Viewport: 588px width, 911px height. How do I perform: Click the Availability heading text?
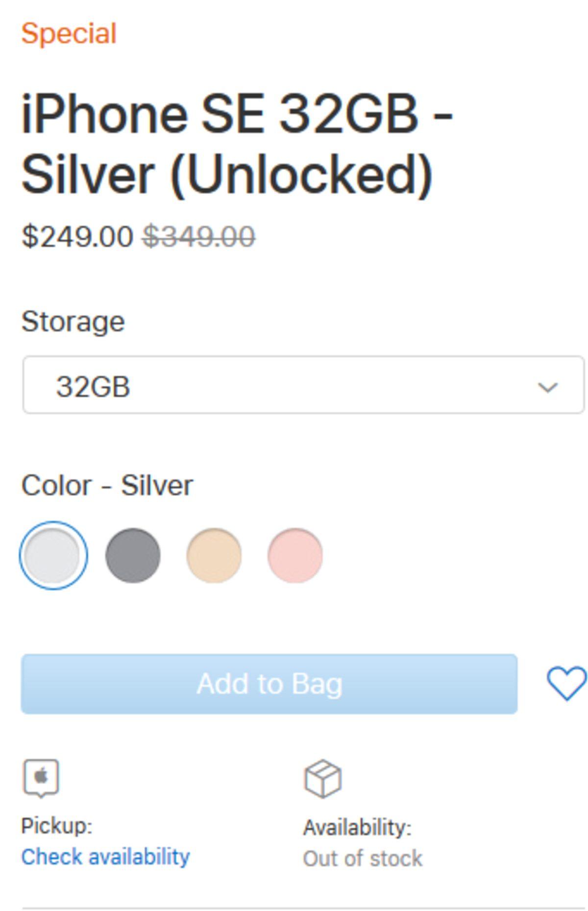pyautogui.click(x=357, y=828)
